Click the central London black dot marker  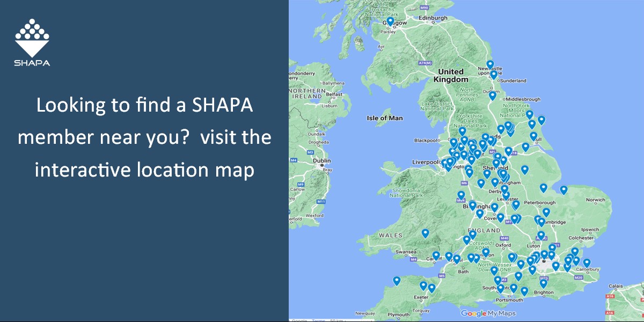pyautogui.click(x=544, y=261)
